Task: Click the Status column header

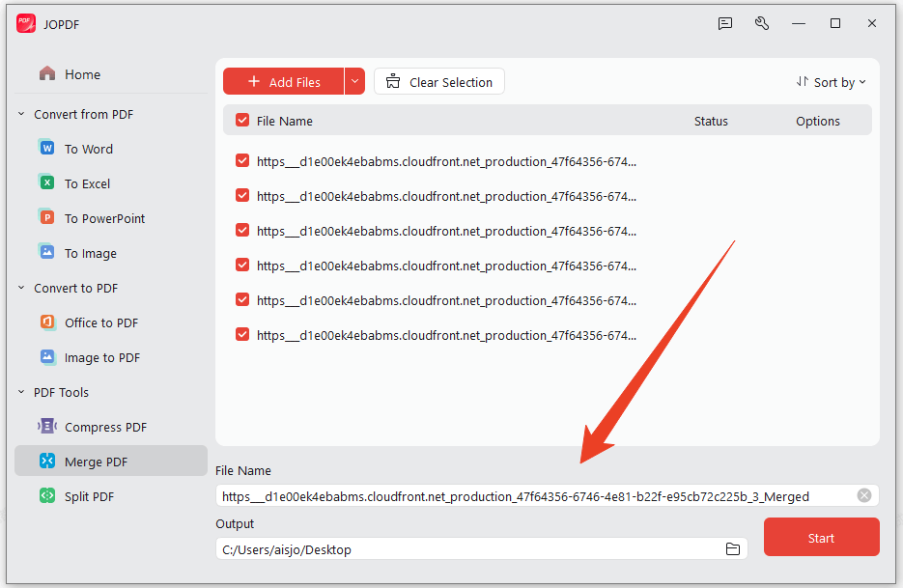Action: coord(711,121)
